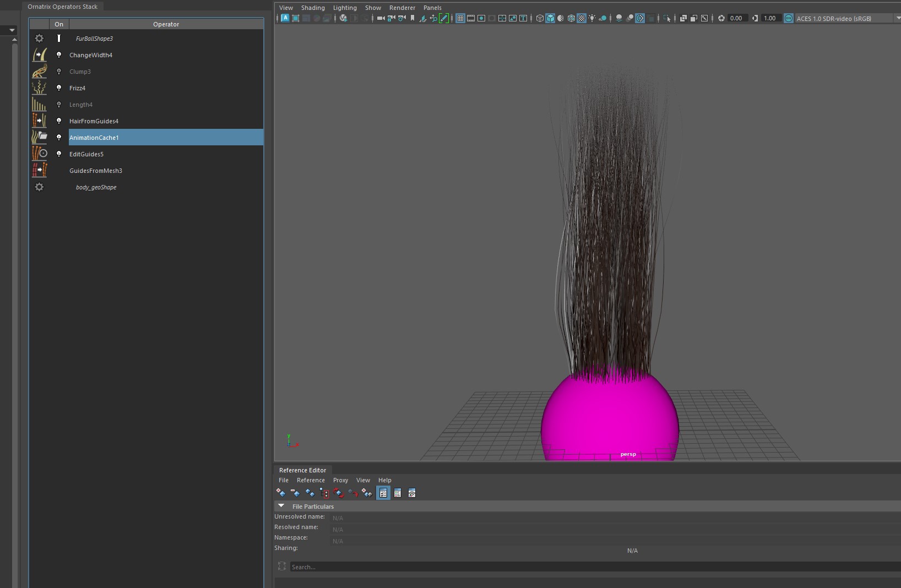Viewport: 901px width, 588px height.
Task: Click the Clump3 operator icon
Action: click(x=39, y=72)
